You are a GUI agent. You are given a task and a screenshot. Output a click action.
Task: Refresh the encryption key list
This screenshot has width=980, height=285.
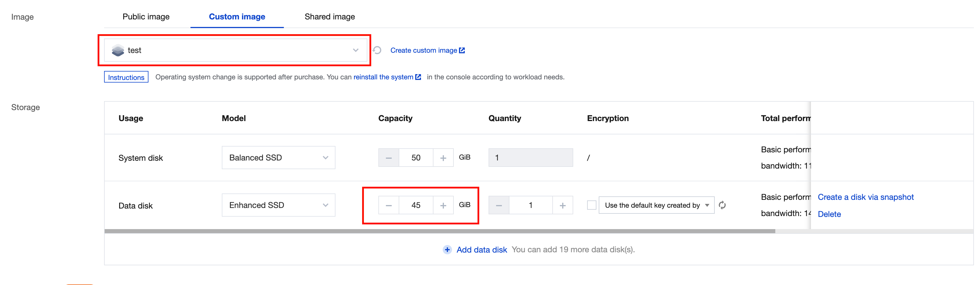pyautogui.click(x=723, y=205)
